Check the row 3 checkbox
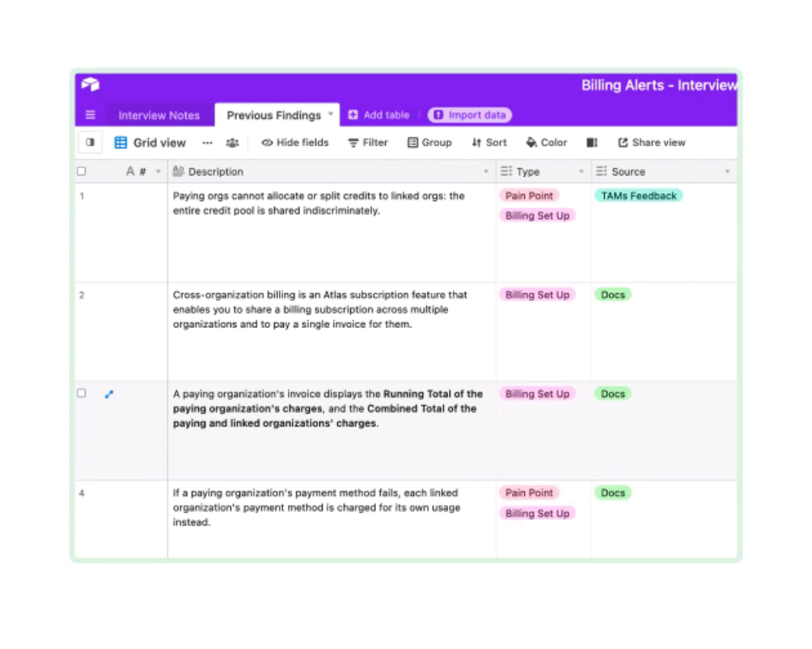The height and width of the screenshot is (649, 812). click(x=81, y=394)
